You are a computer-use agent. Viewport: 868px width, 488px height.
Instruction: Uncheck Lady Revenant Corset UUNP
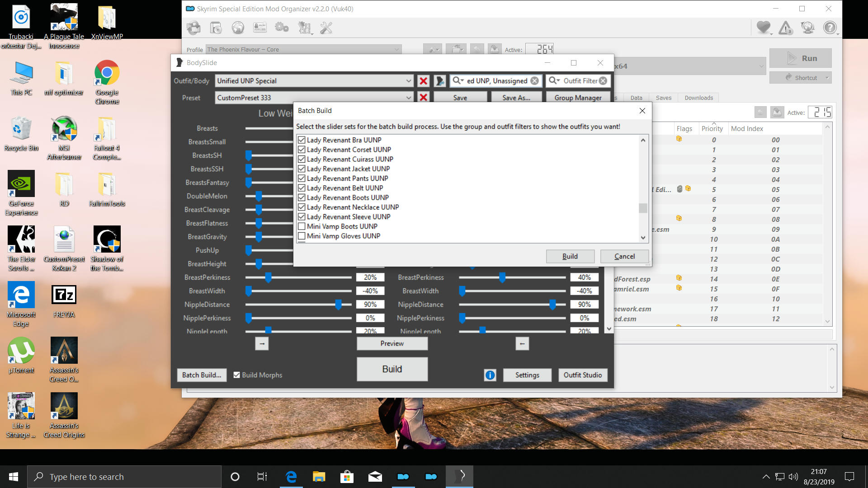coord(302,150)
